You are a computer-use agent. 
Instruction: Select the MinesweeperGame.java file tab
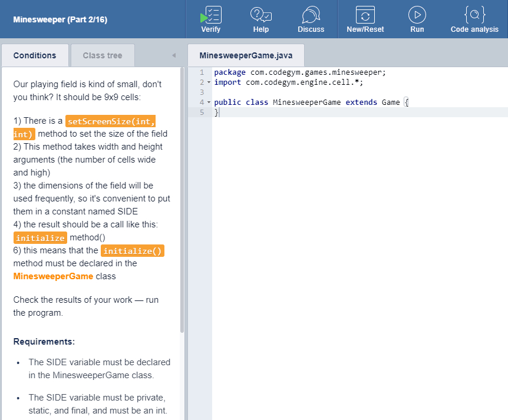point(245,55)
